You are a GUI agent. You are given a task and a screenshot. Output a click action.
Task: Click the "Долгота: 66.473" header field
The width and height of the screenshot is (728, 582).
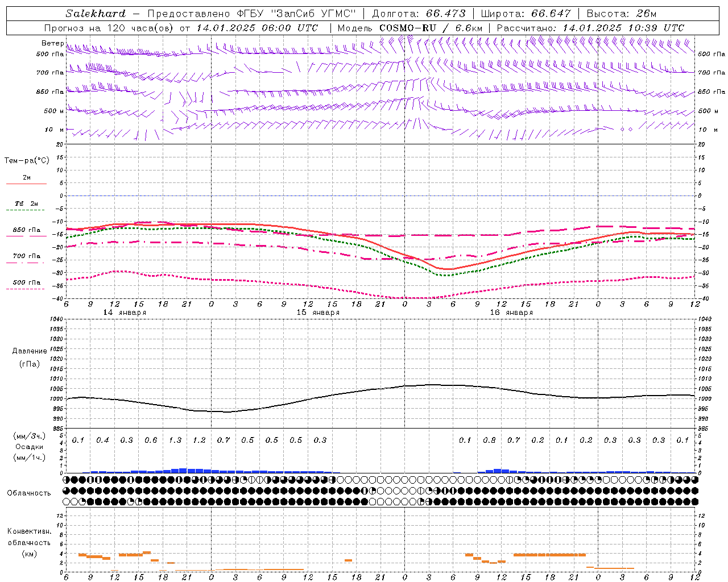pos(419,14)
